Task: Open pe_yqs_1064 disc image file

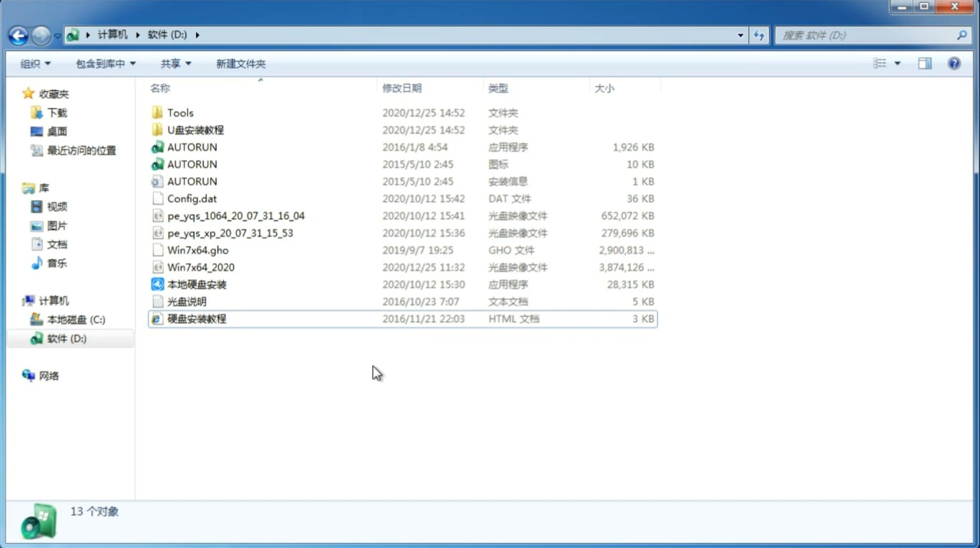Action: coord(236,216)
